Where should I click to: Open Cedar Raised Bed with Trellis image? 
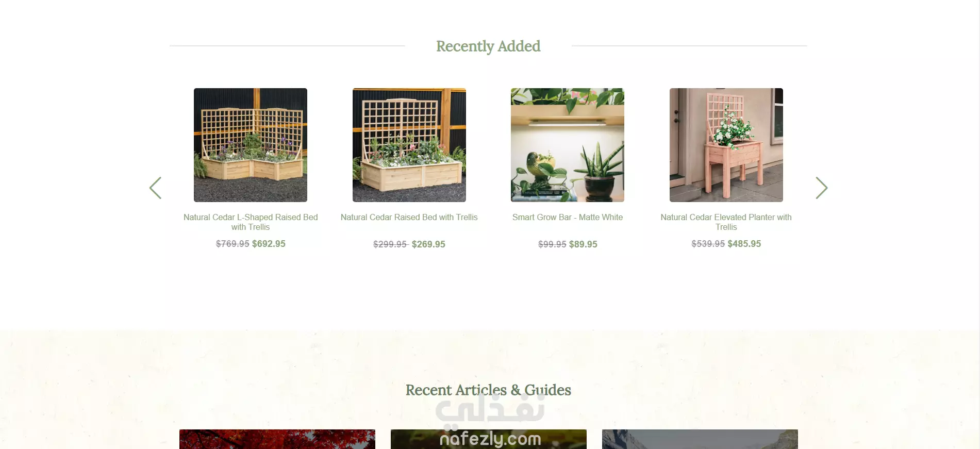pyautogui.click(x=409, y=145)
